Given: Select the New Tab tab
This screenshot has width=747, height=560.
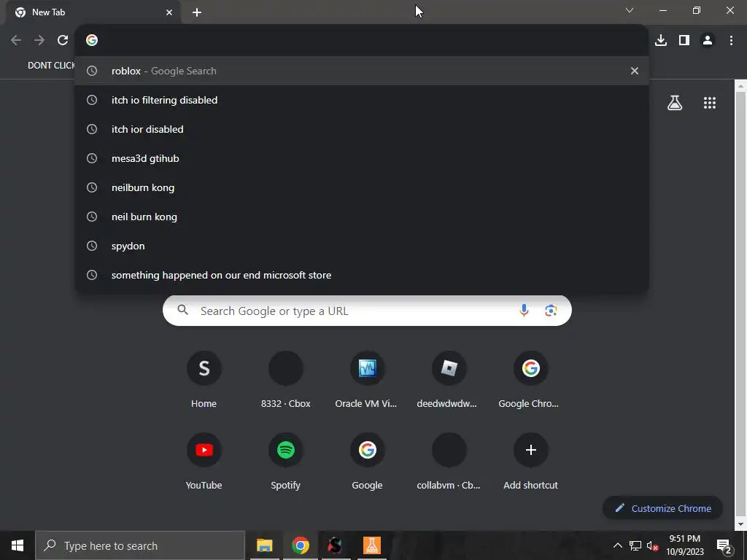Looking at the screenshot, I should tap(93, 12).
